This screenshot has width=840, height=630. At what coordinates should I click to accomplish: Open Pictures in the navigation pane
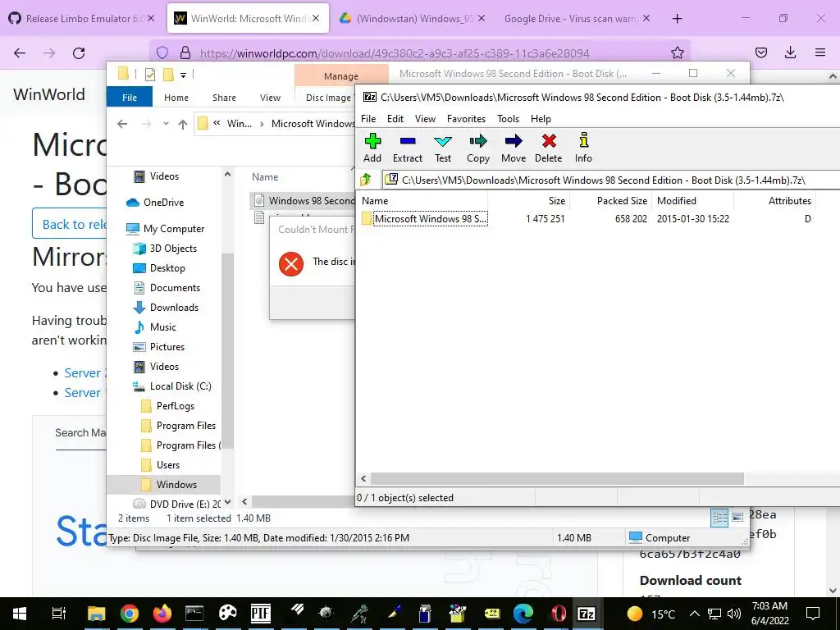(x=159, y=347)
